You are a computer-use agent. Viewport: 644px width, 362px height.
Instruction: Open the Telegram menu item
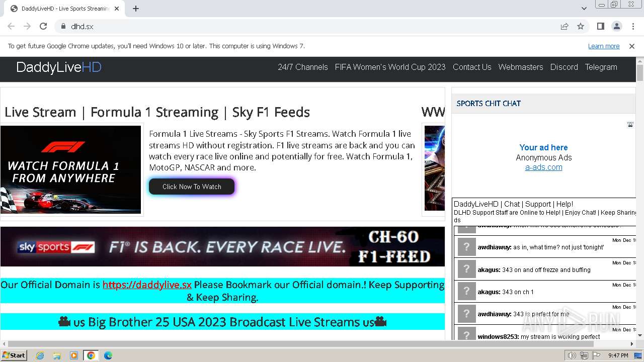coord(601,67)
